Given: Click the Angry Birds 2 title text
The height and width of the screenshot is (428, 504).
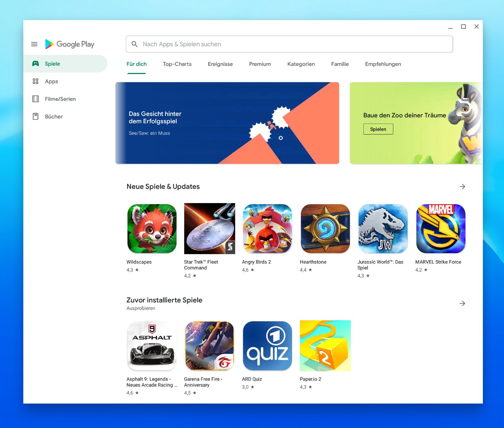Looking at the screenshot, I should click(x=256, y=262).
